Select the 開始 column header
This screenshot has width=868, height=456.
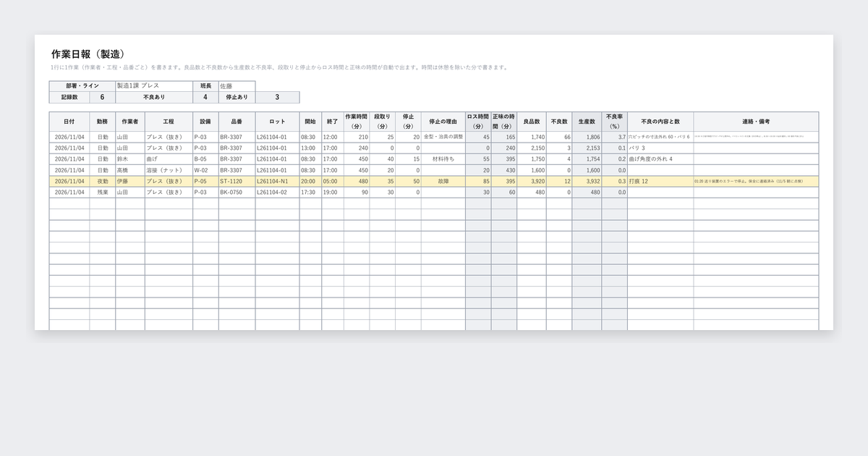tap(310, 122)
